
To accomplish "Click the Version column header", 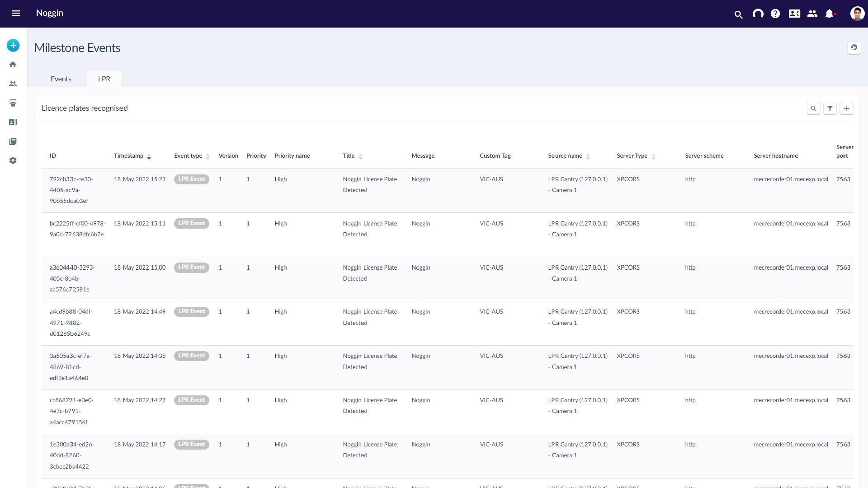I will (228, 156).
